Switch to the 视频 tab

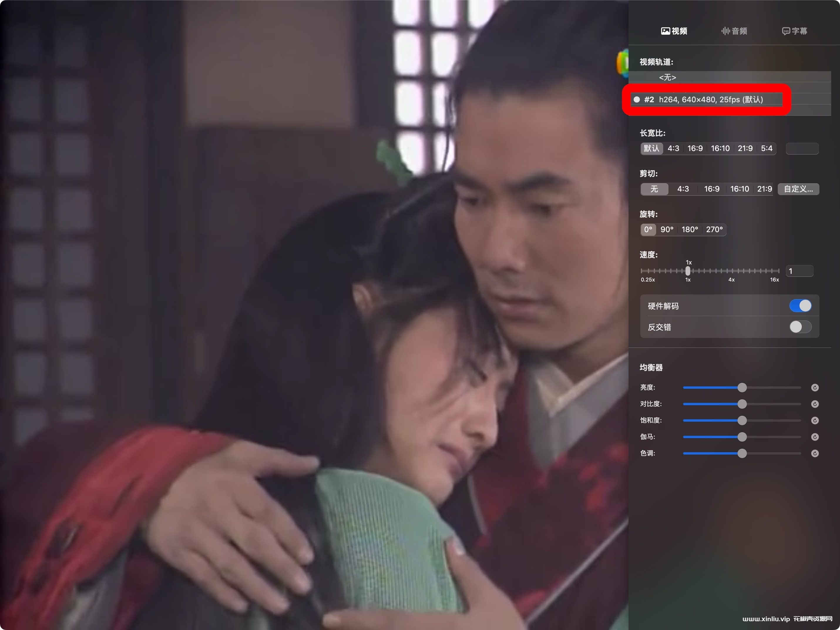674,31
